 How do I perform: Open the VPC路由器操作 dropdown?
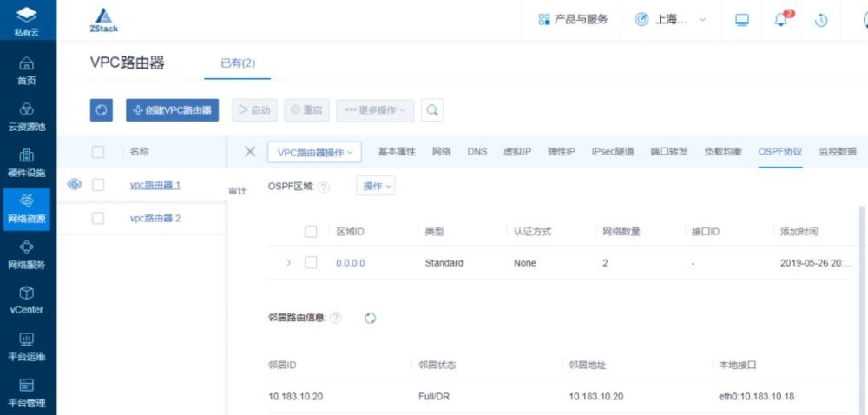(314, 152)
